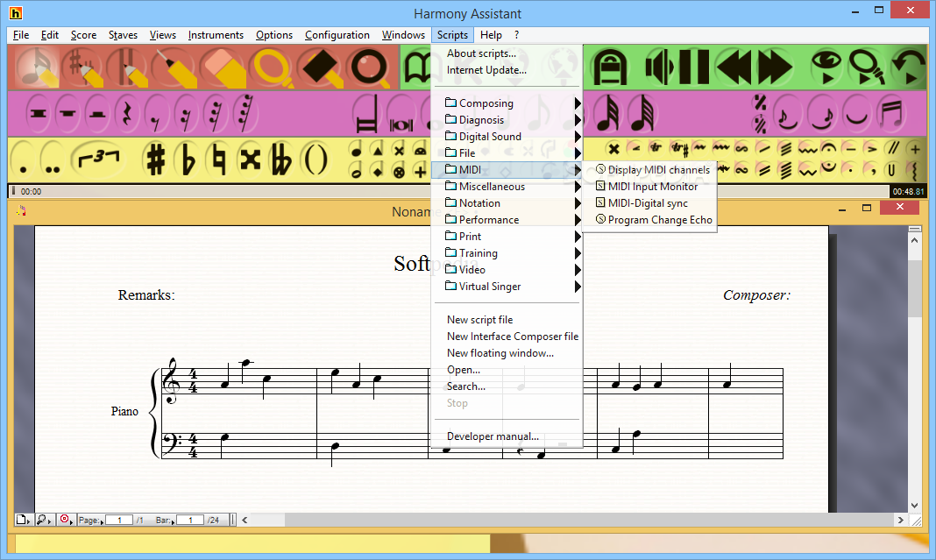The image size is (936, 560).
Task: Click the fast-forward double-arrow button
Action: point(775,67)
